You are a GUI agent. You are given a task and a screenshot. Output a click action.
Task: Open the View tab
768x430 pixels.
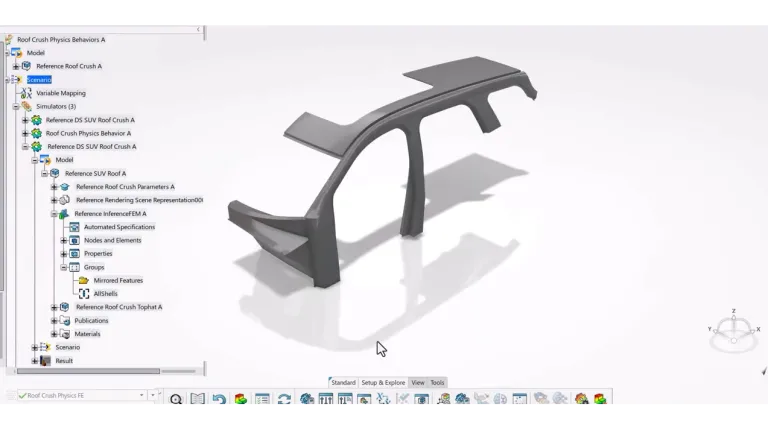pyautogui.click(x=418, y=382)
